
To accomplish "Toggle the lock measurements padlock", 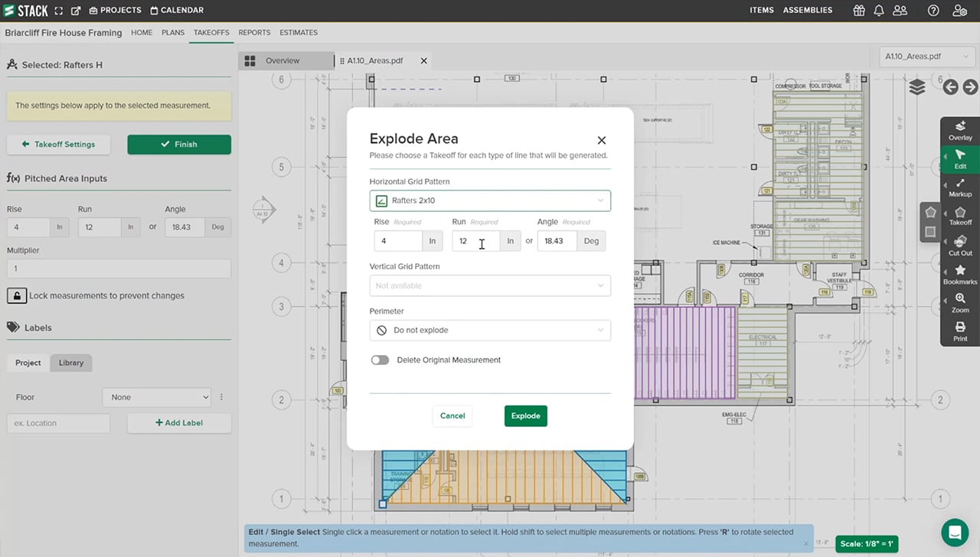I will (x=16, y=295).
